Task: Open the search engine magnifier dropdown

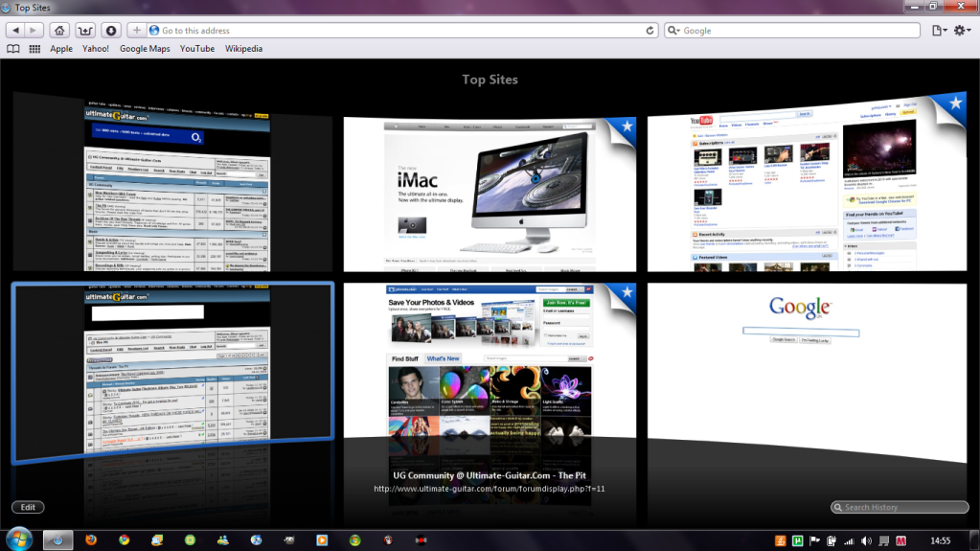Action: pos(673,30)
